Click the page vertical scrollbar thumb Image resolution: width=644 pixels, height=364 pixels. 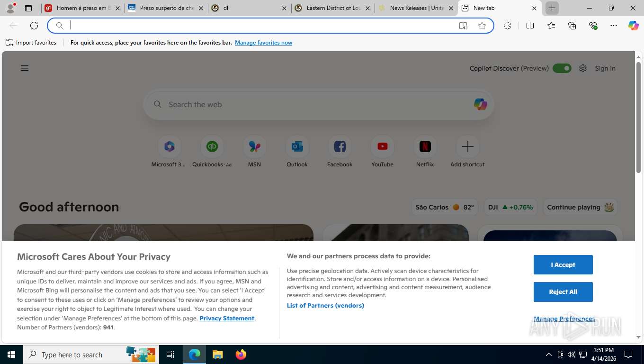[638, 117]
